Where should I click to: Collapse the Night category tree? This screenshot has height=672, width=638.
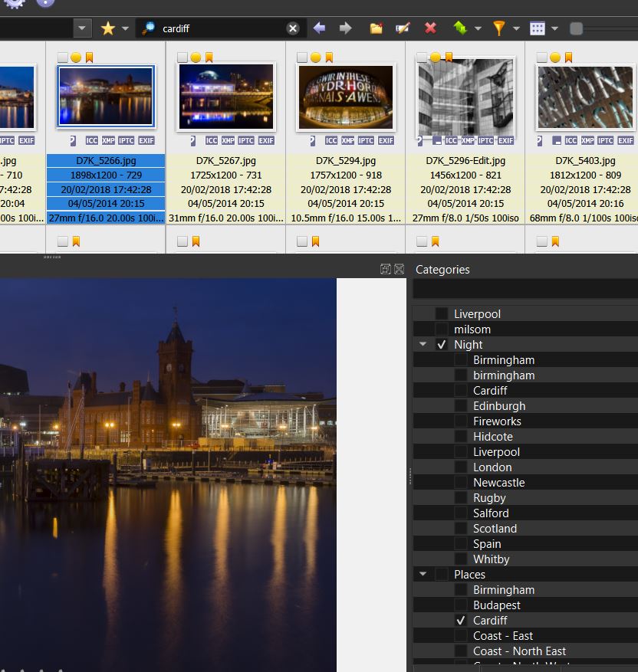pos(423,345)
